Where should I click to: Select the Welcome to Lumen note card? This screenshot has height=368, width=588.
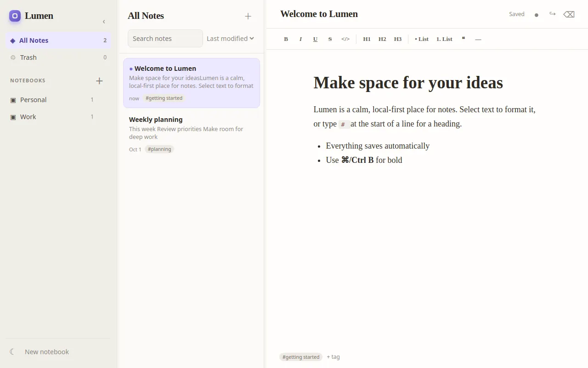tap(192, 83)
